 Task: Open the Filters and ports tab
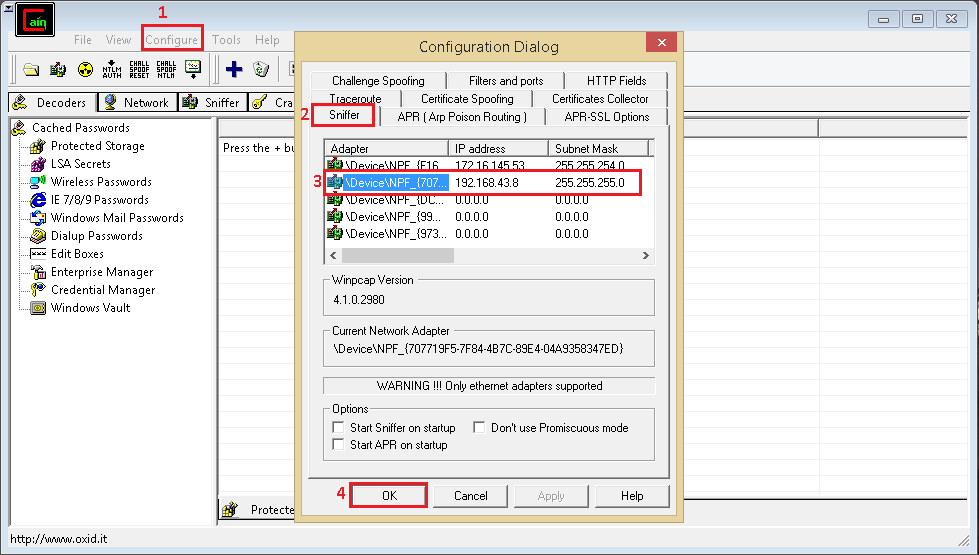point(506,81)
